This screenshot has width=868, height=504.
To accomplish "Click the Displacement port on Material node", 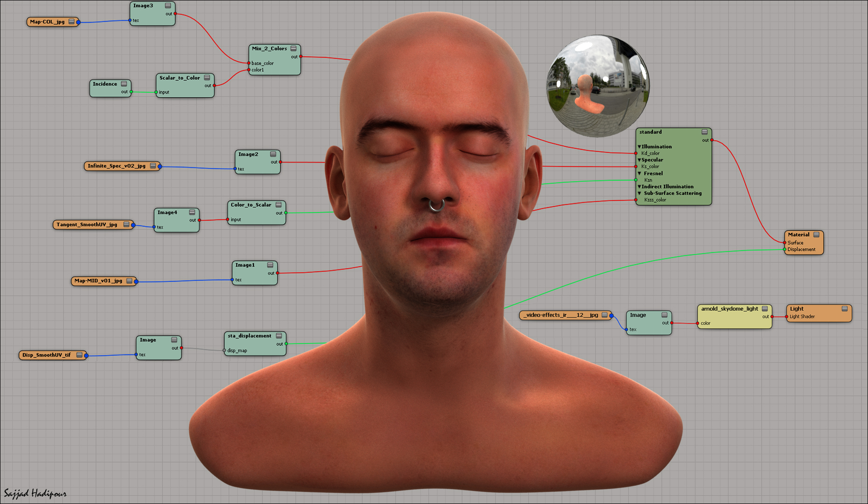I will pos(784,249).
